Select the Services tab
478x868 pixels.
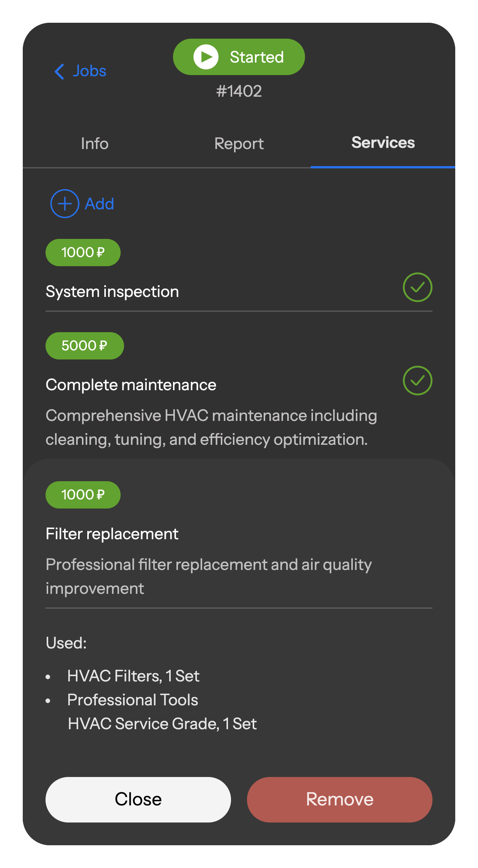click(x=383, y=143)
